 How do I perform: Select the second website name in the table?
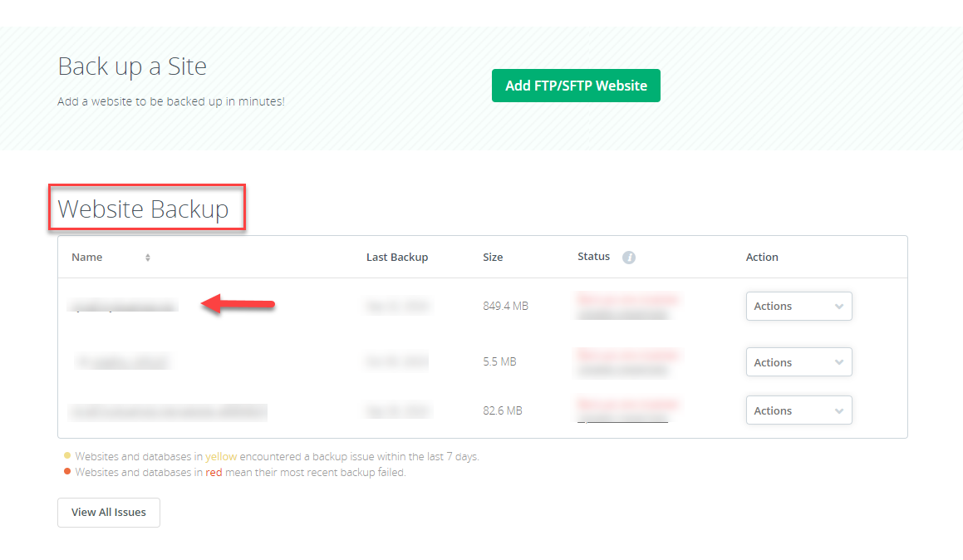pos(122,361)
